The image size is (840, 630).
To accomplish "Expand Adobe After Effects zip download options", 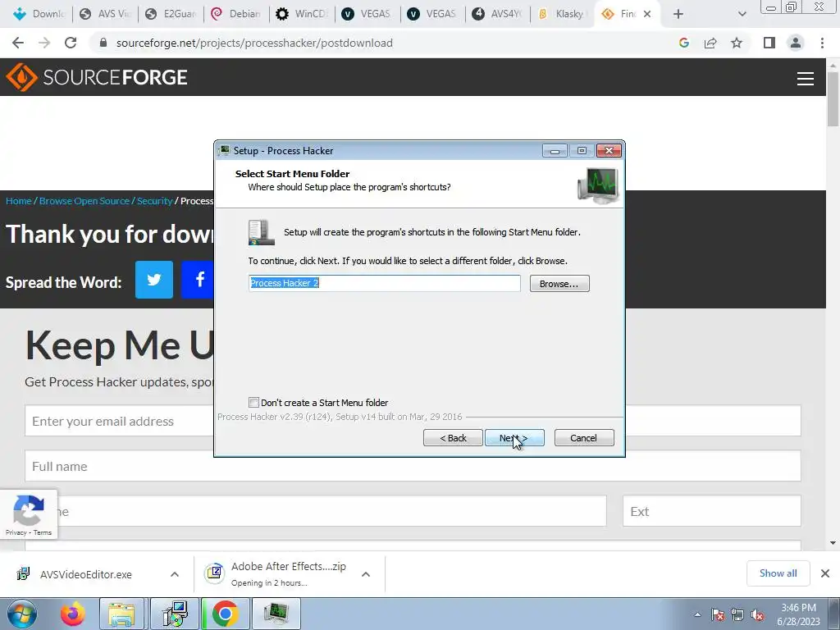I will (366, 574).
